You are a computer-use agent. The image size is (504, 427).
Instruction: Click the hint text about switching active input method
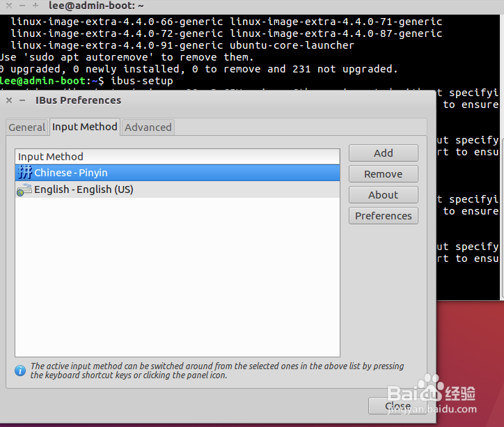click(217, 371)
